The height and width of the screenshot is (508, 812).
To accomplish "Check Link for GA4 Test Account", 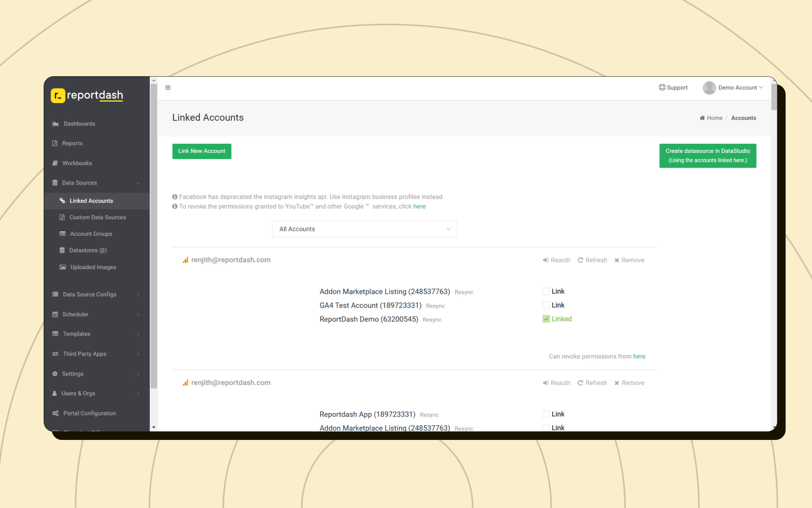I will click(x=546, y=305).
